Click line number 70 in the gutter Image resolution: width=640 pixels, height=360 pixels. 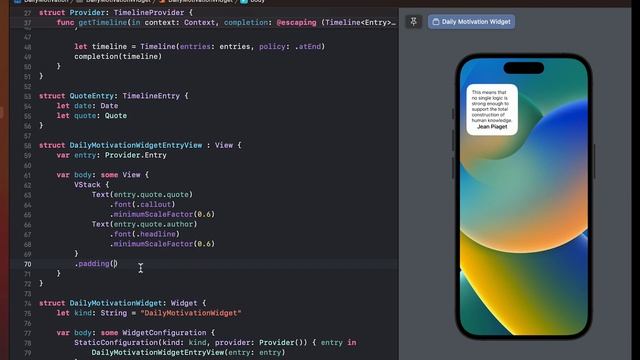click(27, 264)
